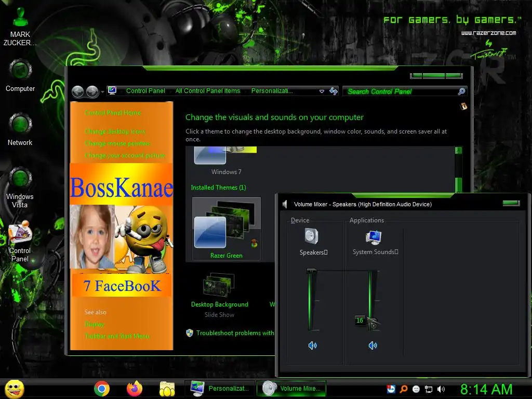Click the scroll-up arrow of theme list
This screenshot has height=399, width=532.
tap(458, 151)
